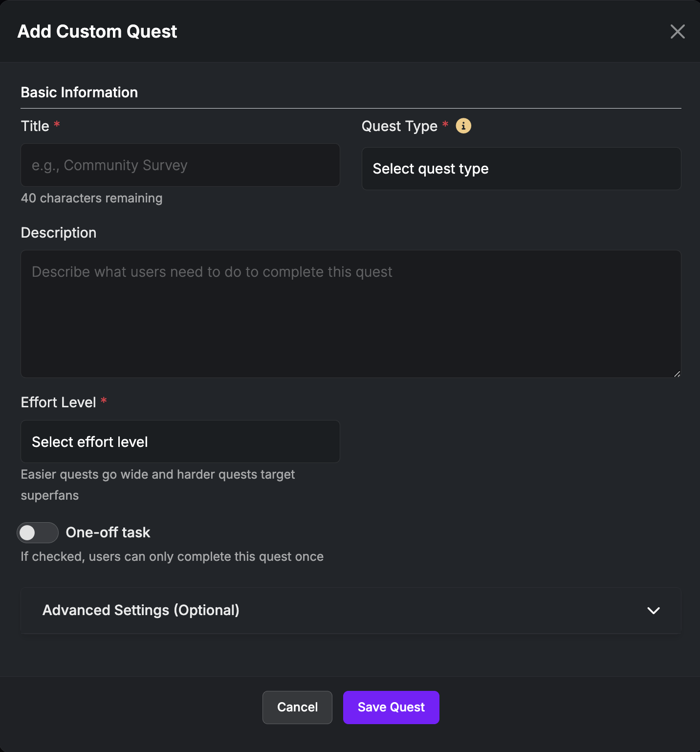Click into the Description text area

click(x=350, y=314)
